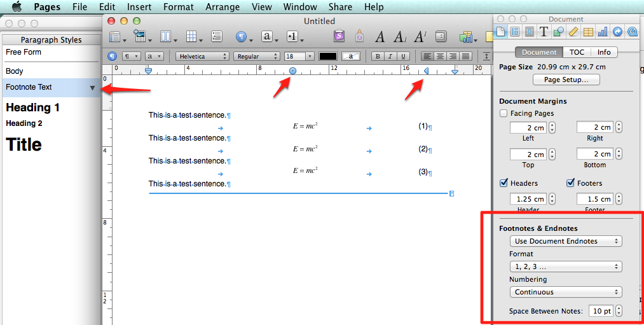Open the Helvetica font family dropdown

pos(202,57)
